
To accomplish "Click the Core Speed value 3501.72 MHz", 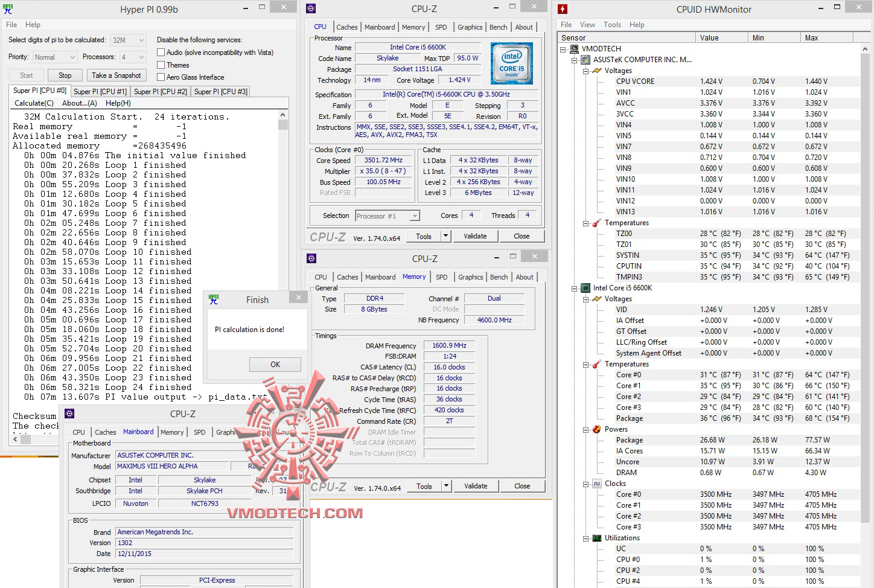I will point(383,161).
